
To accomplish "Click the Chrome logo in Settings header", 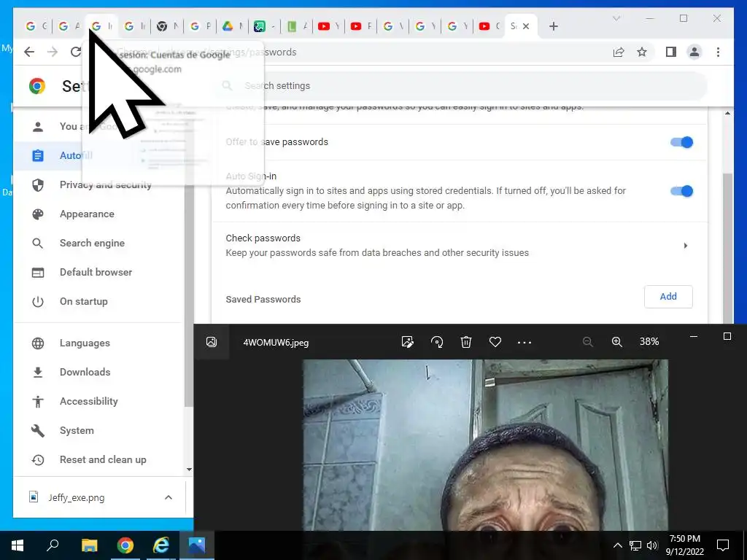I will click(x=37, y=86).
